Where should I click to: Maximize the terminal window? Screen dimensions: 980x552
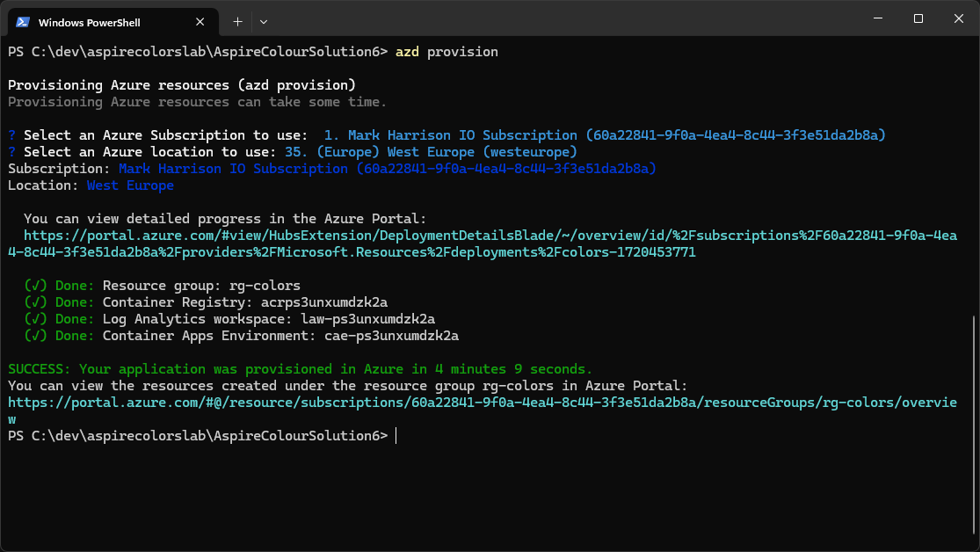918,18
